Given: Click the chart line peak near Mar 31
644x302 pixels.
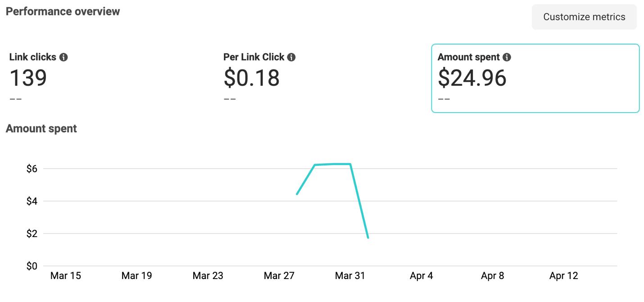Looking at the screenshot, I should point(349,164).
